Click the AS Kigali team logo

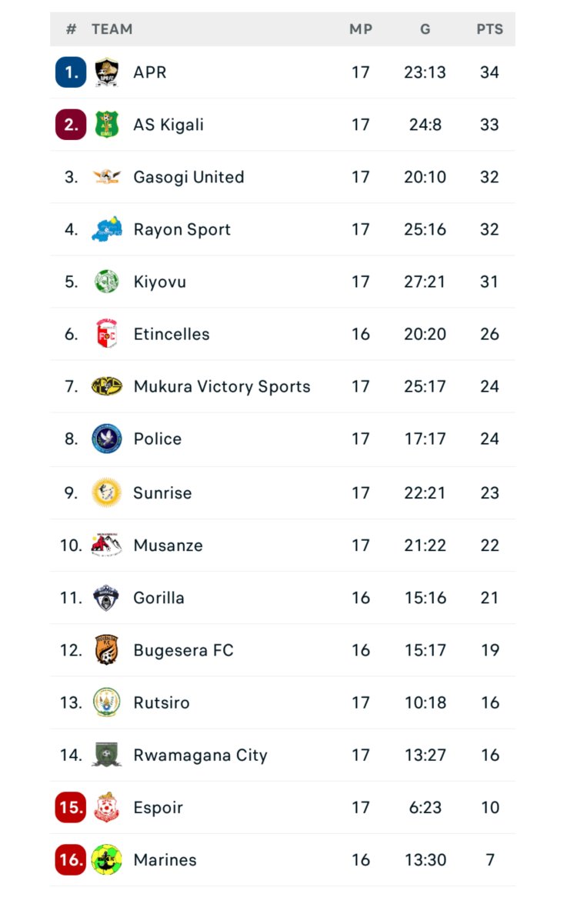(107, 125)
